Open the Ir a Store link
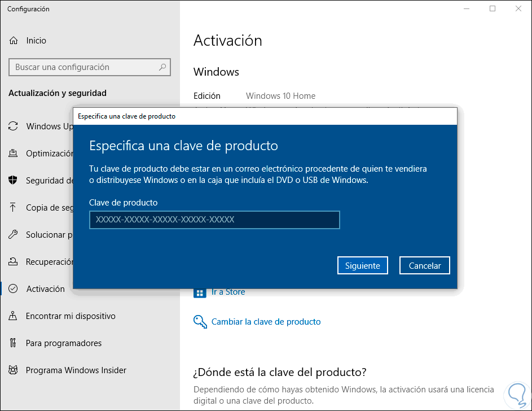Image resolution: width=532 pixels, height=411 pixels. coord(228,292)
